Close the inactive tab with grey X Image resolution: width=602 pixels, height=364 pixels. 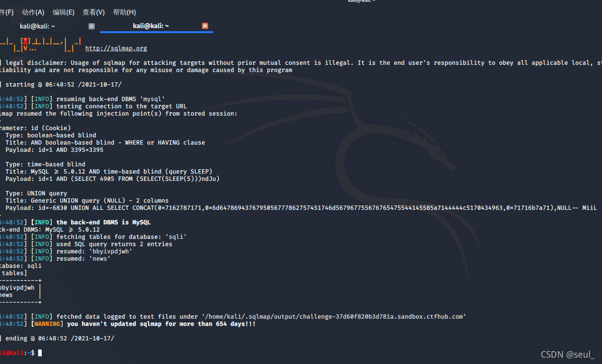(x=92, y=26)
